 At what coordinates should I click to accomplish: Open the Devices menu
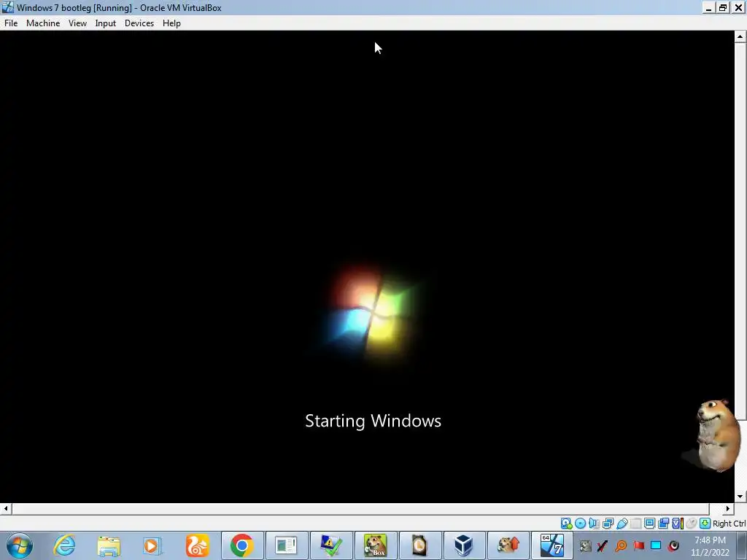(x=139, y=23)
